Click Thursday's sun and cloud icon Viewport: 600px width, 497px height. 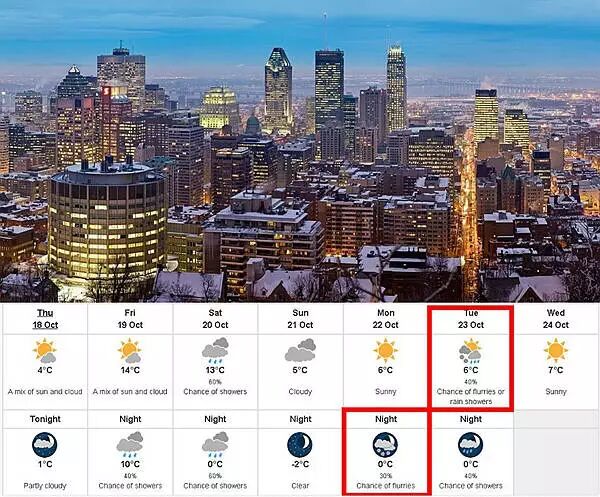(45, 350)
